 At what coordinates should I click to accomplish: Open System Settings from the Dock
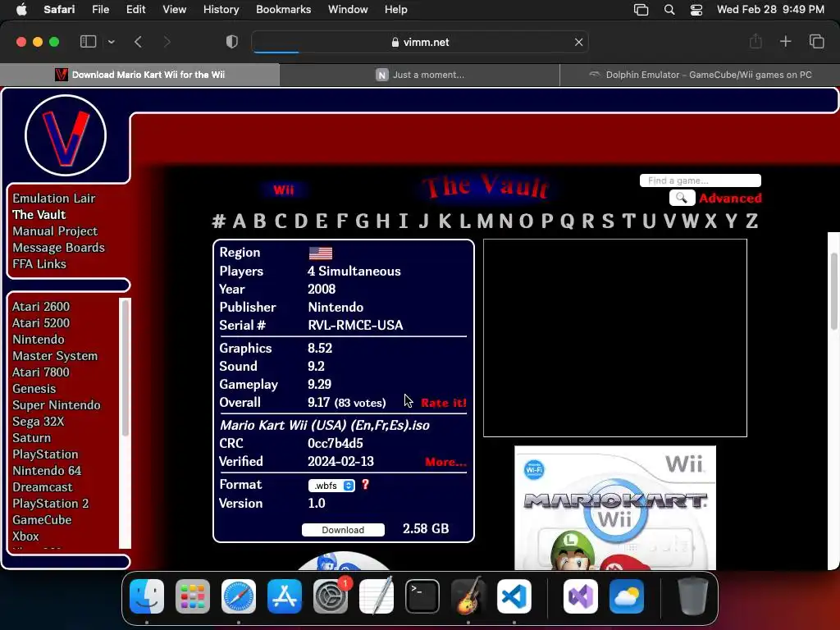point(331,596)
